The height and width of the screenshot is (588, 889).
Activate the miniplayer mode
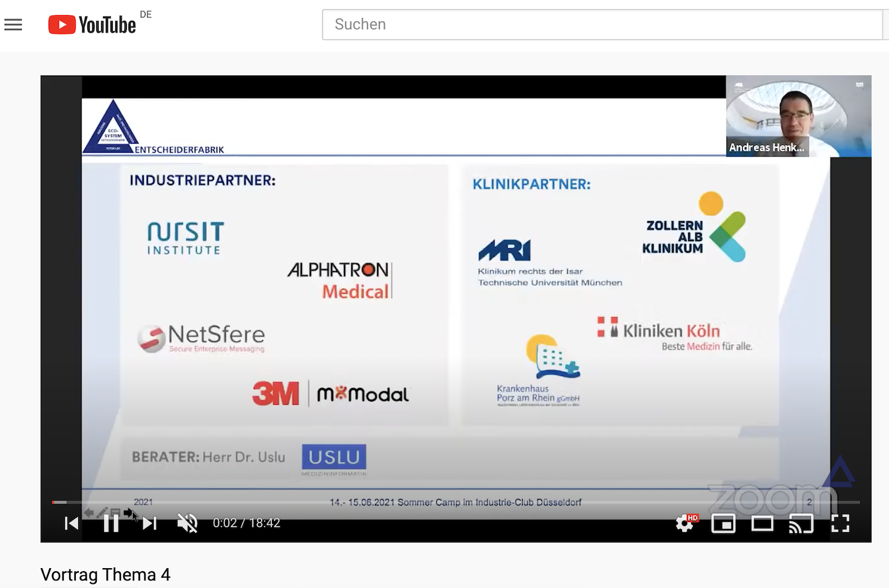click(x=723, y=524)
